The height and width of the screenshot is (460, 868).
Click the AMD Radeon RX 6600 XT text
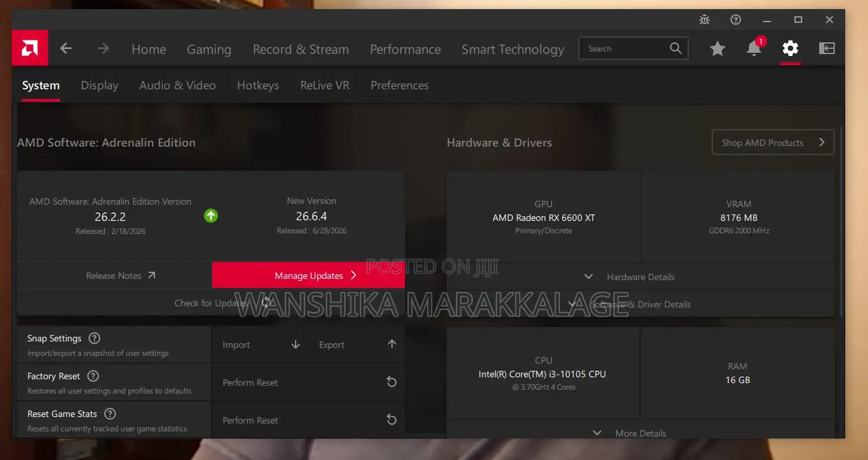click(544, 218)
